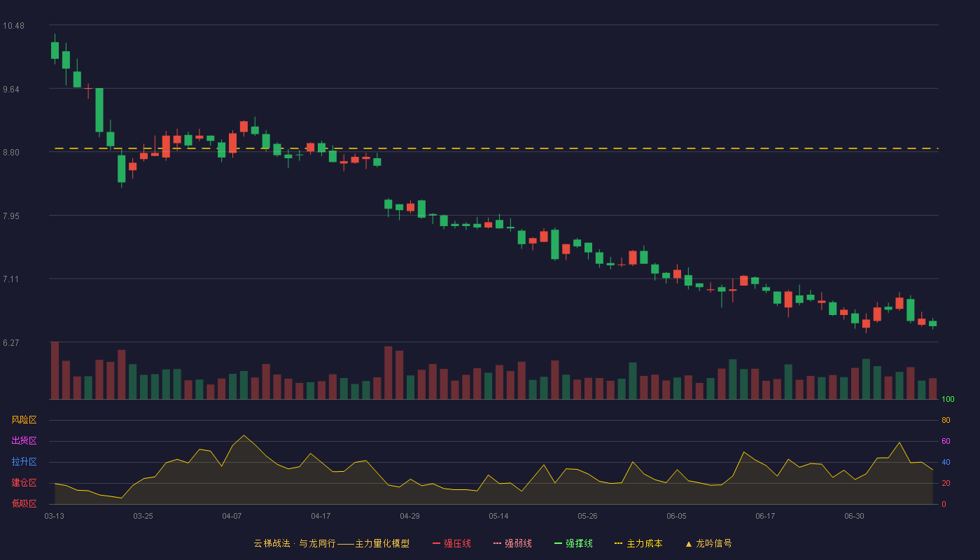Select the 出货区 zone label
980x560 pixels.
pyautogui.click(x=24, y=441)
